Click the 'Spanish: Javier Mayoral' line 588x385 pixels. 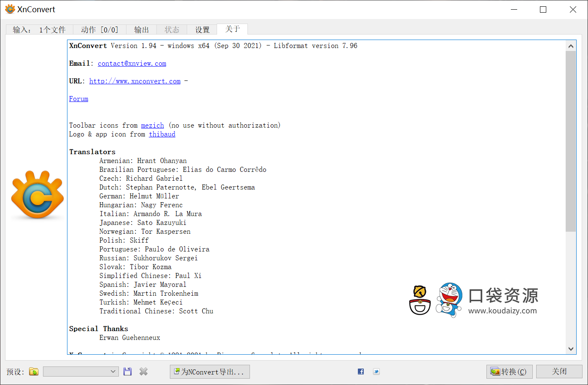click(143, 284)
